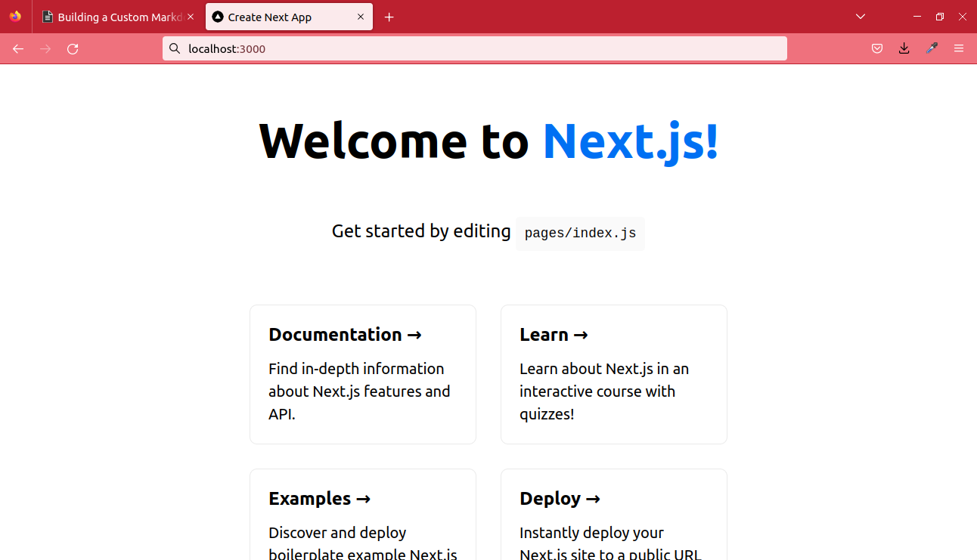
Task: Close the Building a Custom Markdown tab
Action: click(x=191, y=17)
